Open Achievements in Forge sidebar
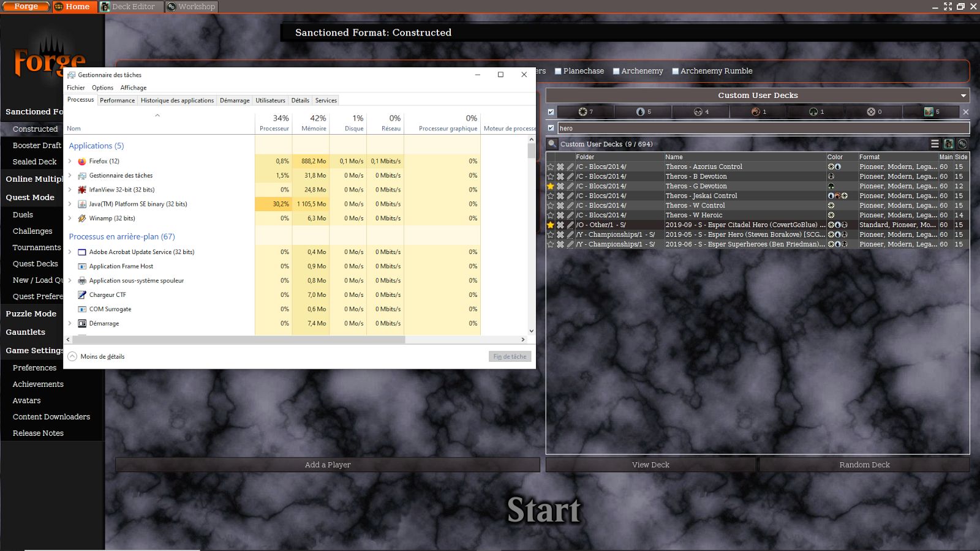 38,384
